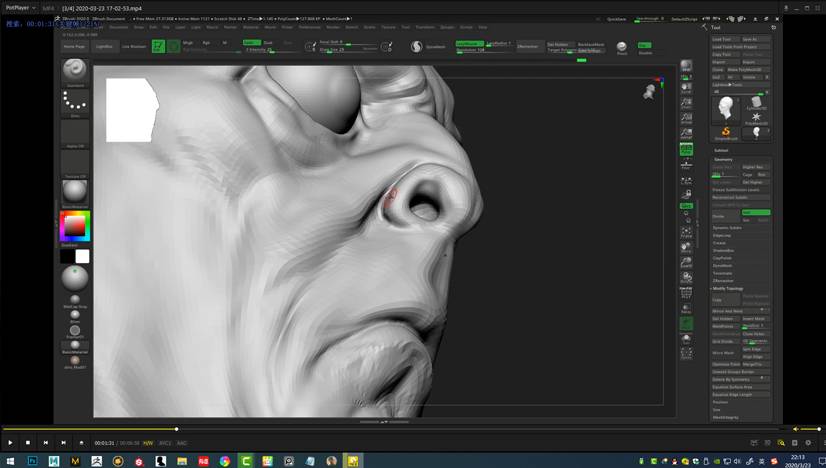Viewport: 826px width, 468px height.
Task: Open the current brush thumbnail picker
Action: pyautogui.click(x=75, y=70)
